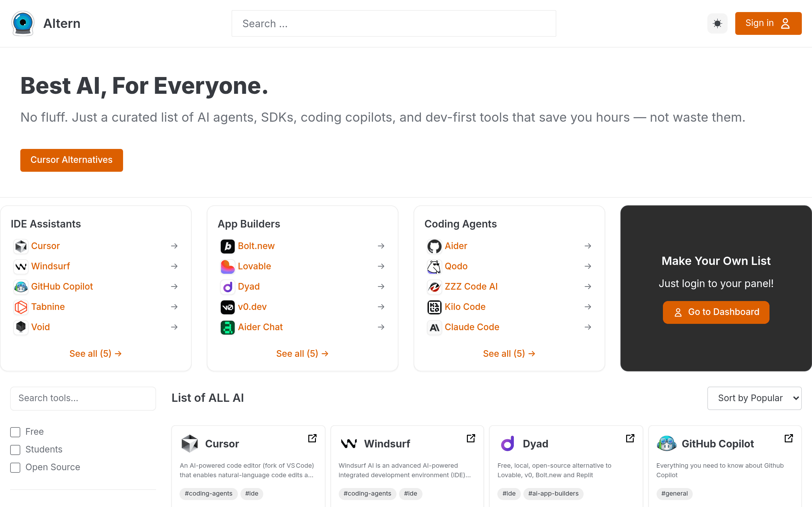Check the Students filter checkbox
This screenshot has width=812, height=507.
15,450
